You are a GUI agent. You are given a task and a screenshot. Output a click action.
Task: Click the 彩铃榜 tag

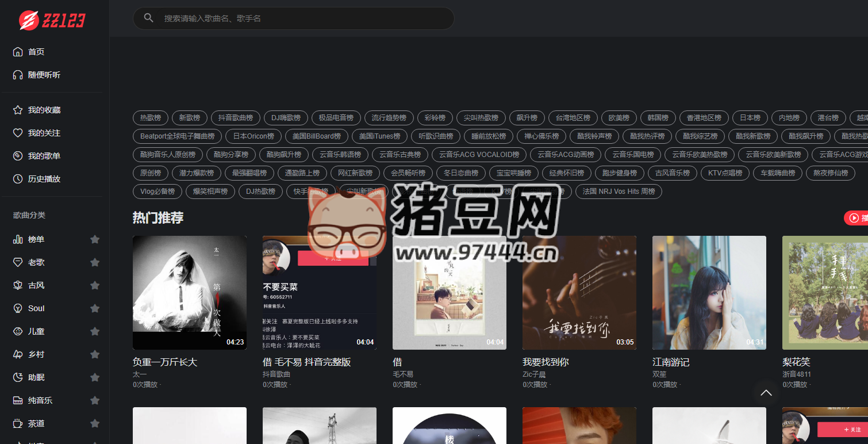[x=435, y=118]
